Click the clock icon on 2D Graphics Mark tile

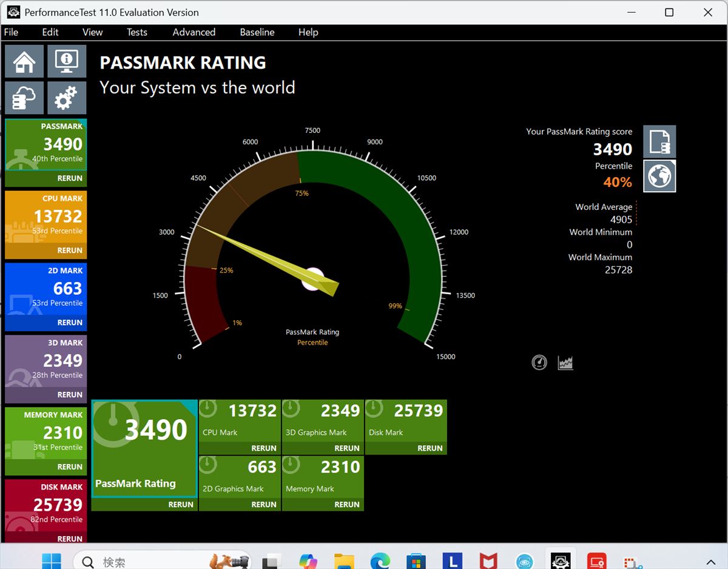[x=209, y=465]
